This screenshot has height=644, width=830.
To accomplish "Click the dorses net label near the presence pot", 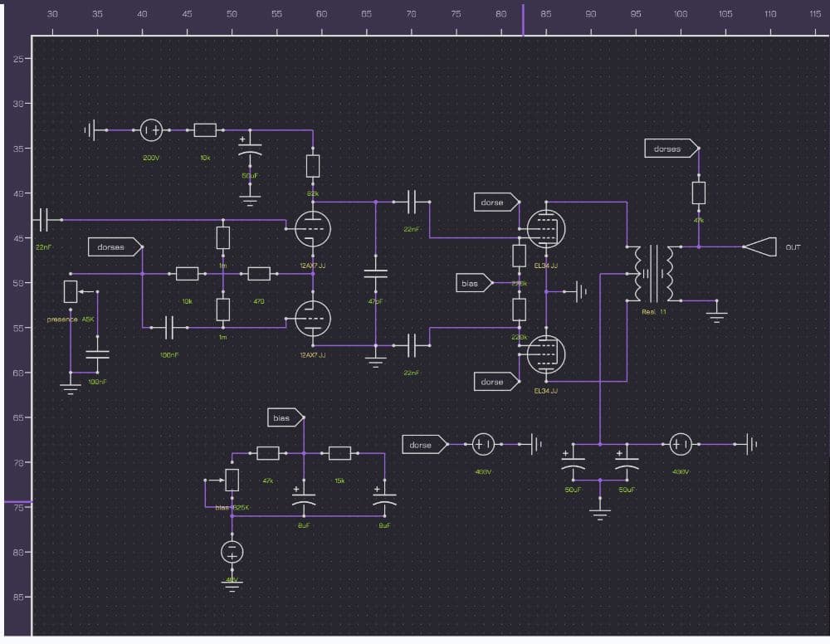I will (x=115, y=247).
